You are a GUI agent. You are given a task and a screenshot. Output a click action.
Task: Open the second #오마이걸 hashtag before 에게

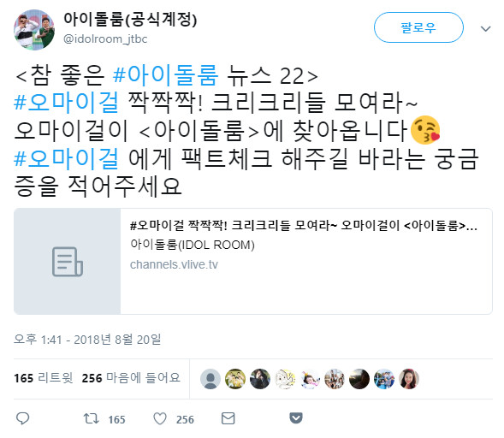pyautogui.click(x=67, y=159)
